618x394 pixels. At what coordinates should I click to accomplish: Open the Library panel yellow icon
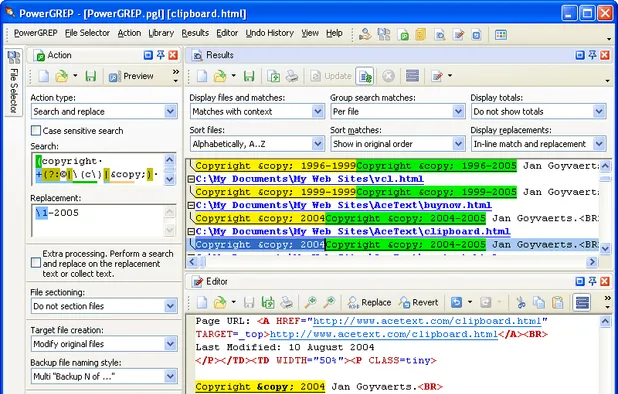coord(421,35)
